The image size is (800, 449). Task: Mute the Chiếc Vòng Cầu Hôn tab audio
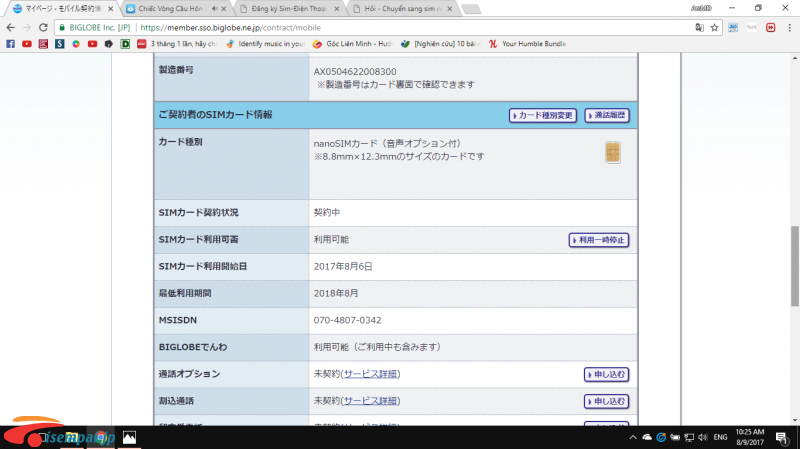tap(214, 9)
